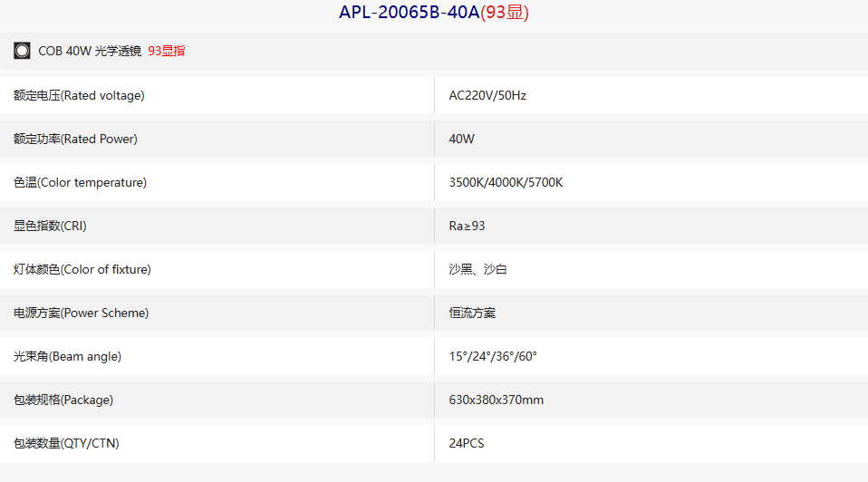This screenshot has height=482, width=868.
Task: Click the 630x380x370mm package size
Action: pos(496,400)
